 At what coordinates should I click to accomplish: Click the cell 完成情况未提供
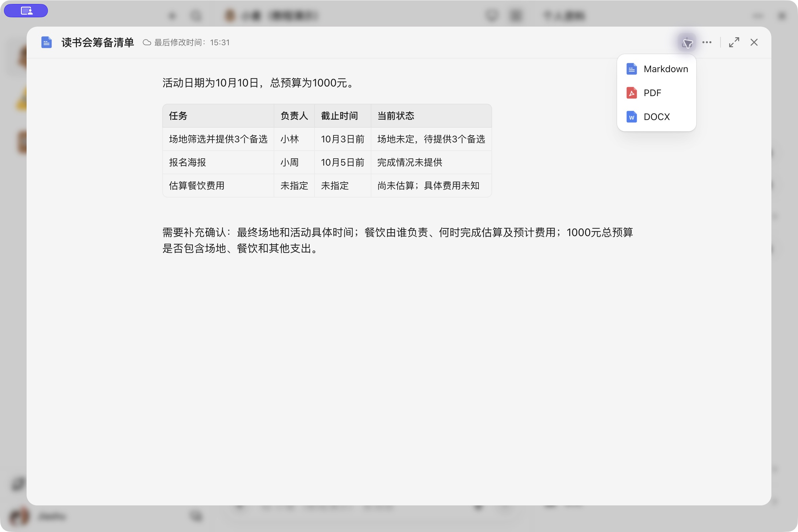point(431,163)
